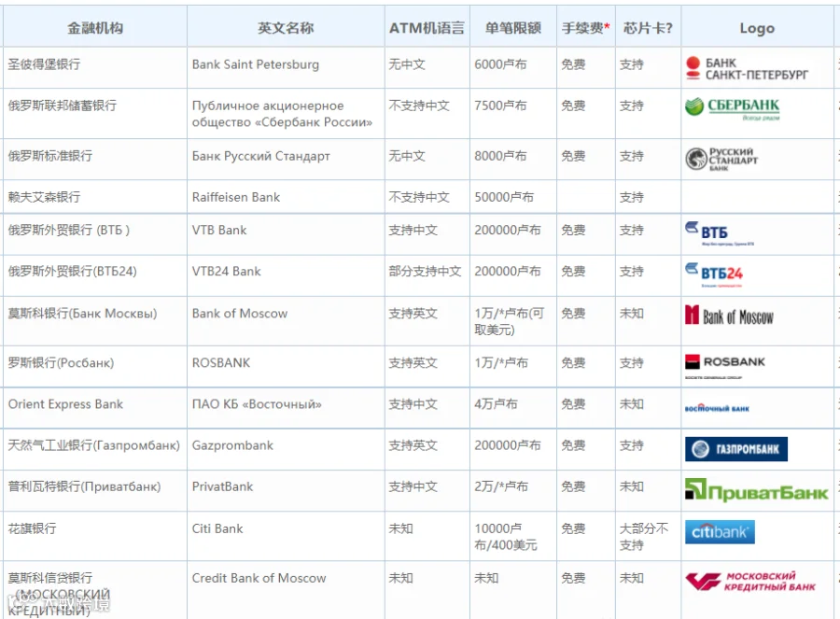The image size is (840, 619).
Task: Click the Bank of Moscow logo
Action: click(729, 316)
